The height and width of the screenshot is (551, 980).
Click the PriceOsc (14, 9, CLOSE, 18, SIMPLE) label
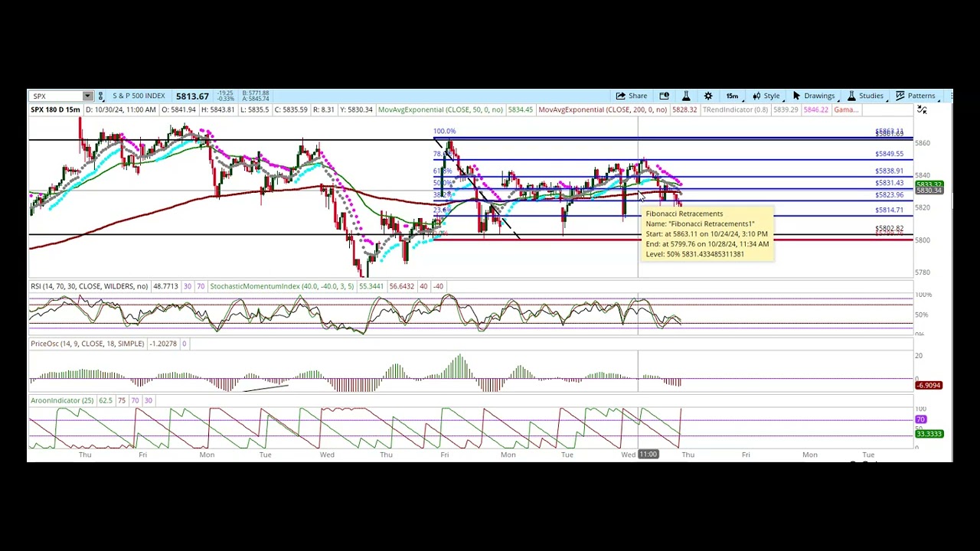click(87, 344)
